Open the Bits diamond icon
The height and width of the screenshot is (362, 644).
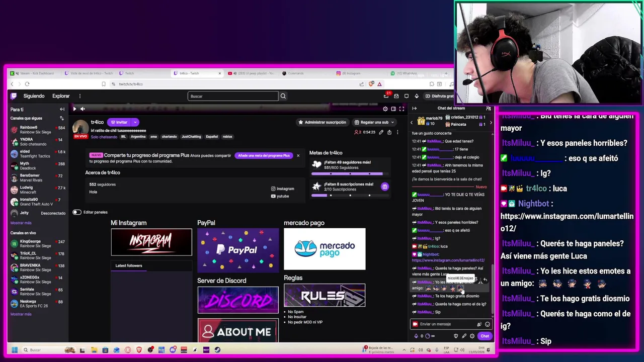coord(417,96)
